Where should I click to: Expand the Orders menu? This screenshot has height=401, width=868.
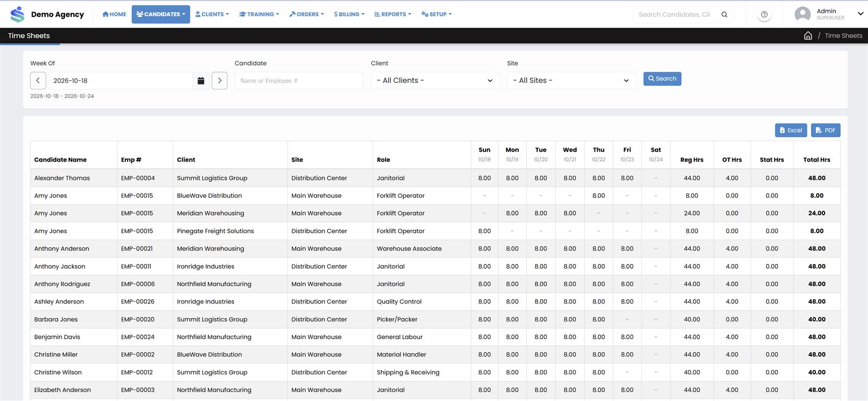(307, 14)
